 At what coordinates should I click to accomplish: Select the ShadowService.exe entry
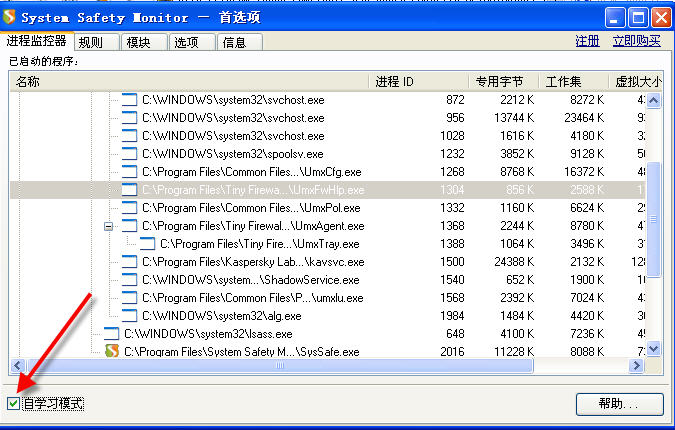coord(251,280)
